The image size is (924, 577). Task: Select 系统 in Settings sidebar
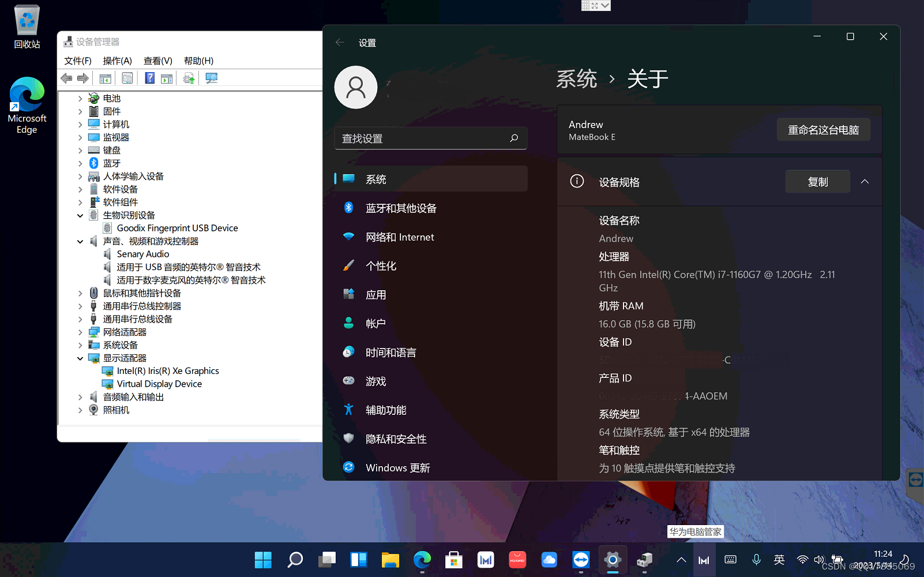pos(431,179)
